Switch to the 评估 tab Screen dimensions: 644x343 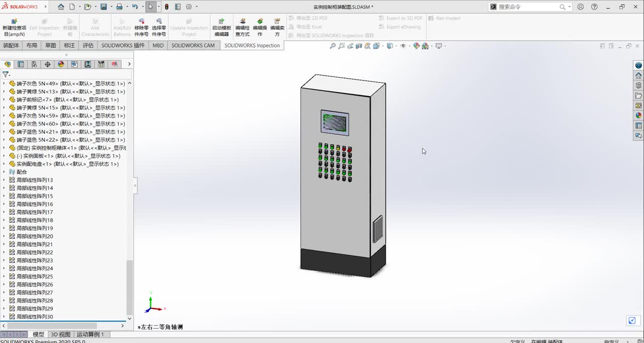click(88, 45)
